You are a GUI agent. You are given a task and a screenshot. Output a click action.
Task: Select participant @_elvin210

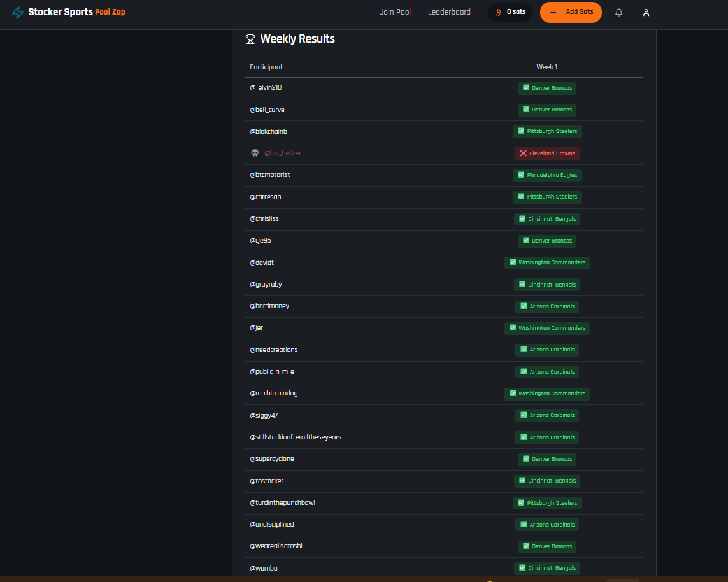266,88
